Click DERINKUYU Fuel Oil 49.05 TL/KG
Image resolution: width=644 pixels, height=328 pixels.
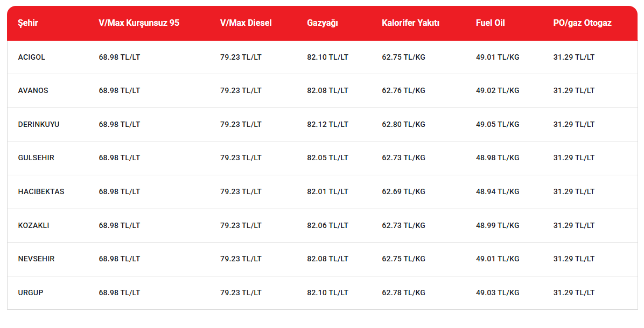(498, 124)
